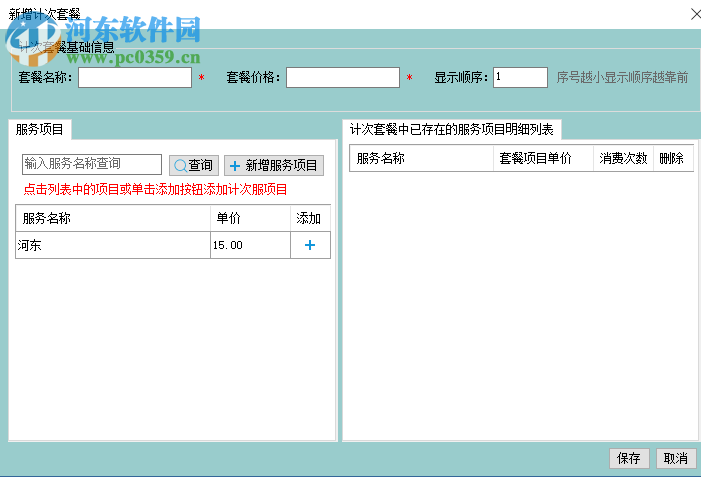Click the 查询 search button
This screenshot has width=701, height=479.
194,165
